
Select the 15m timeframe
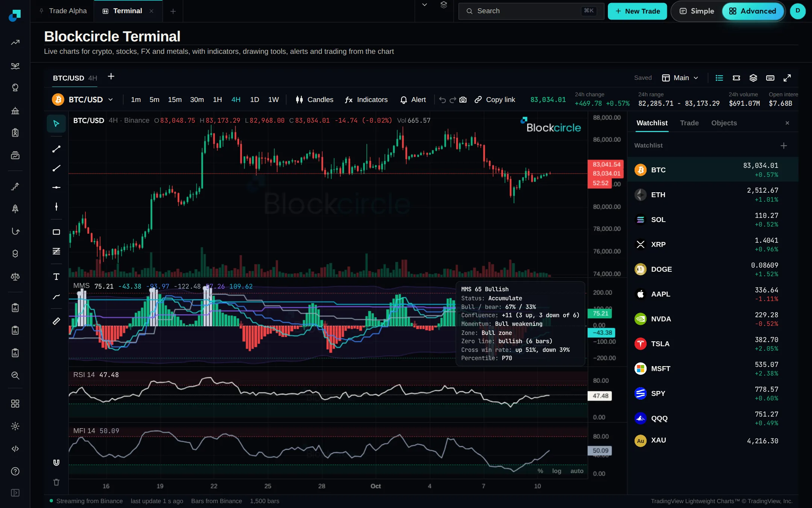coord(175,100)
